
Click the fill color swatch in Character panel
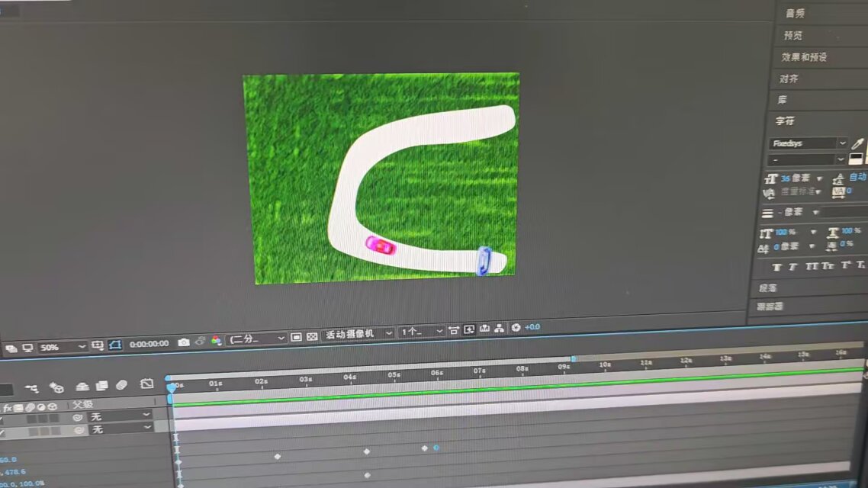pyautogui.click(x=855, y=159)
